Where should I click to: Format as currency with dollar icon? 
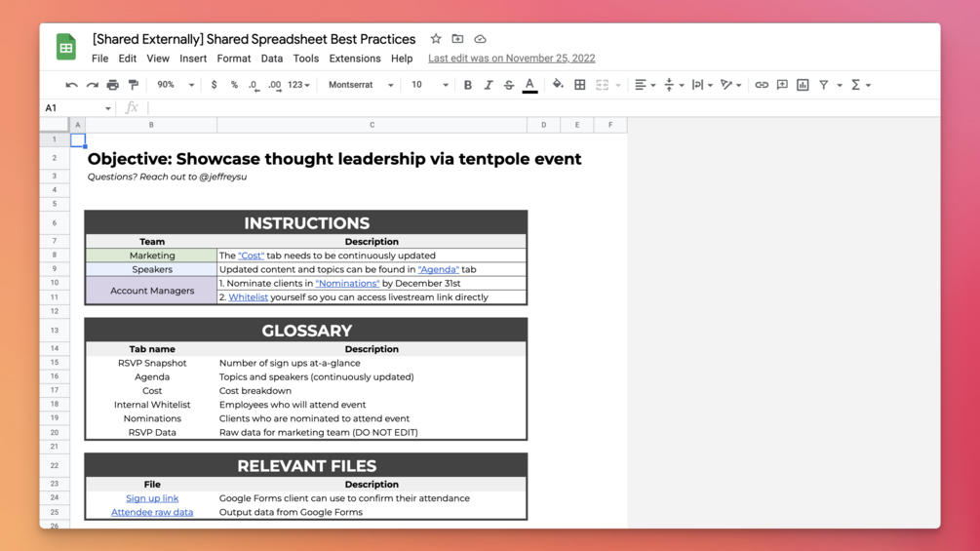(214, 85)
